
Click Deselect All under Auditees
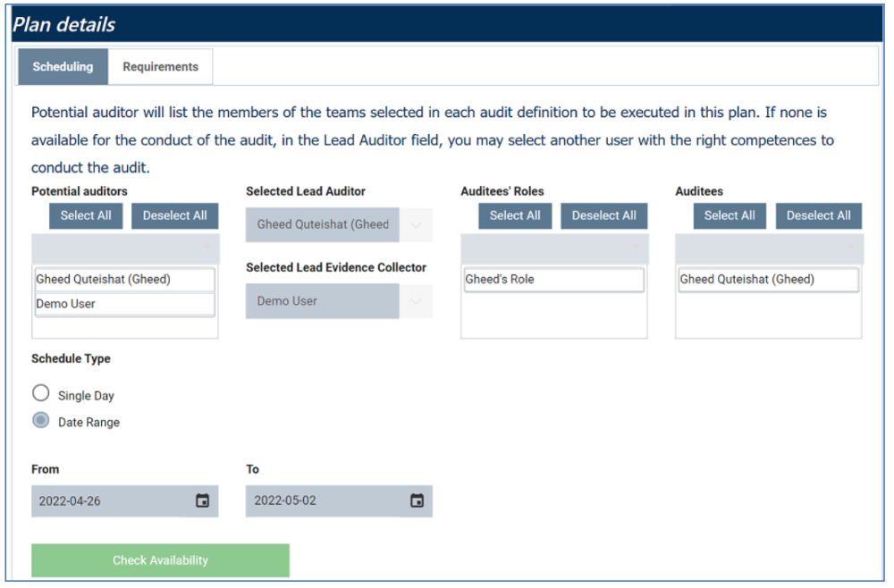(x=819, y=216)
